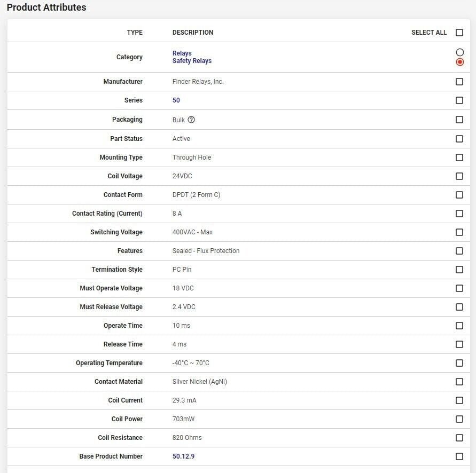Check the Select All checkbox
Screen dimensions: 476x473
459,33
